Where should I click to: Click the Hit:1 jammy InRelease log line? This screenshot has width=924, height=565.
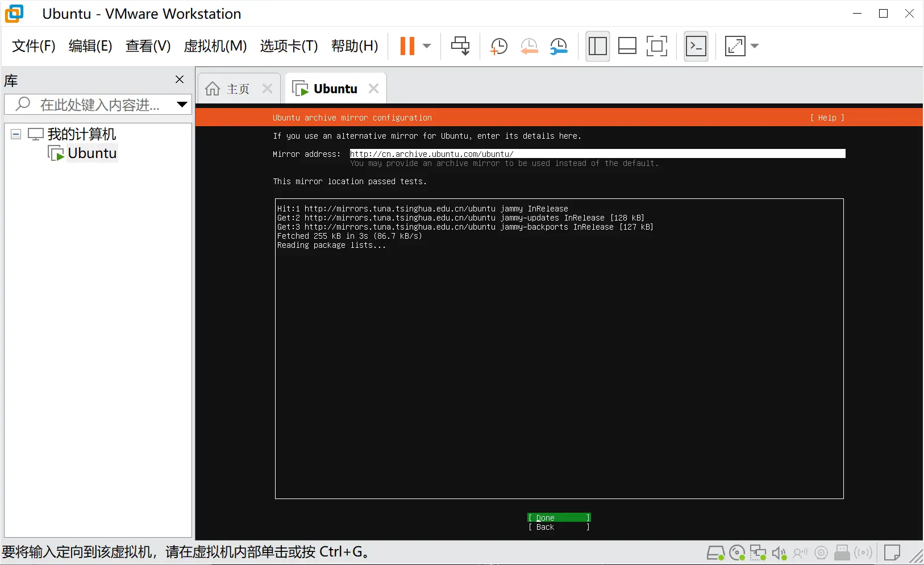pyautogui.click(x=423, y=209)
